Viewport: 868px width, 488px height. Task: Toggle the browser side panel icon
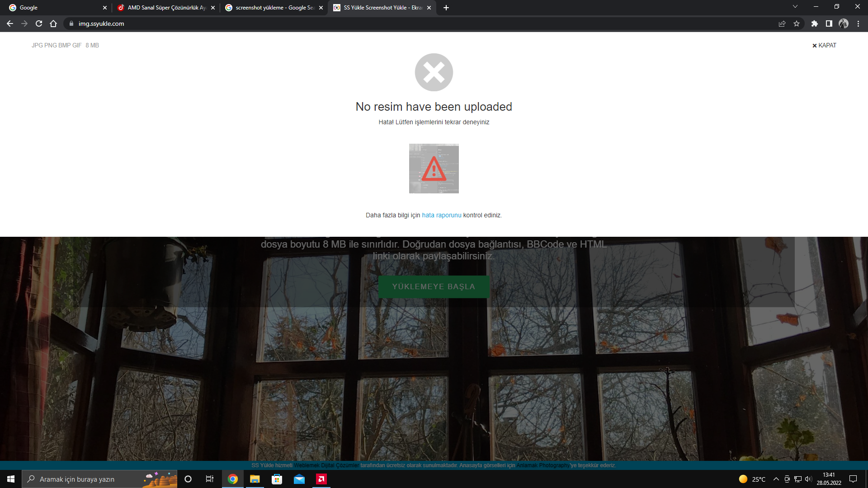829,23
